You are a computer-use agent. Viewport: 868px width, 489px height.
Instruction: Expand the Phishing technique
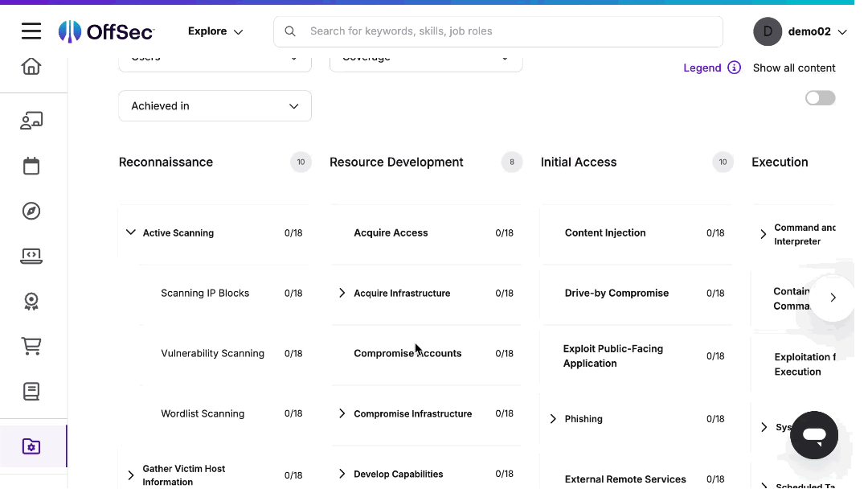tap(553, 419)
